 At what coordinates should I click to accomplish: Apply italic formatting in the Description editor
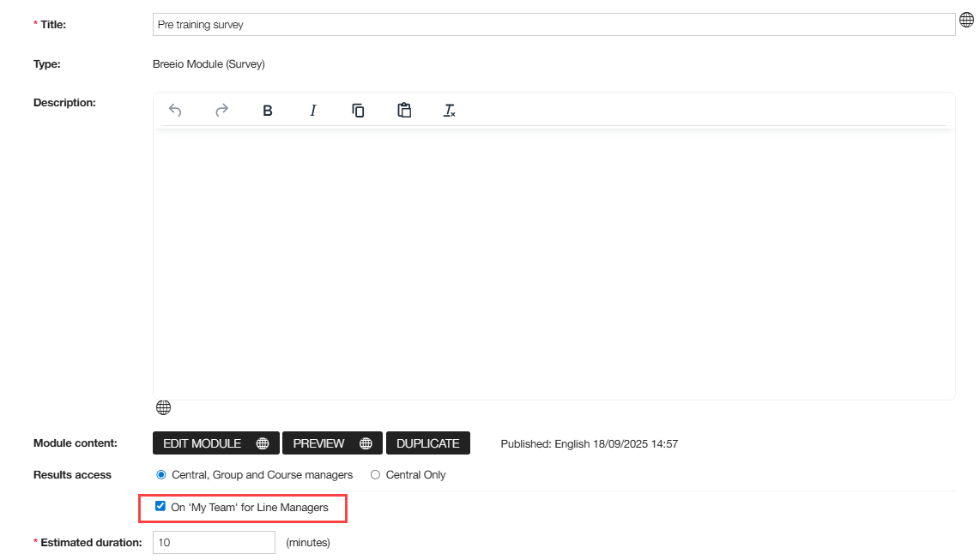pyautogui.click(x=313, y=111)
